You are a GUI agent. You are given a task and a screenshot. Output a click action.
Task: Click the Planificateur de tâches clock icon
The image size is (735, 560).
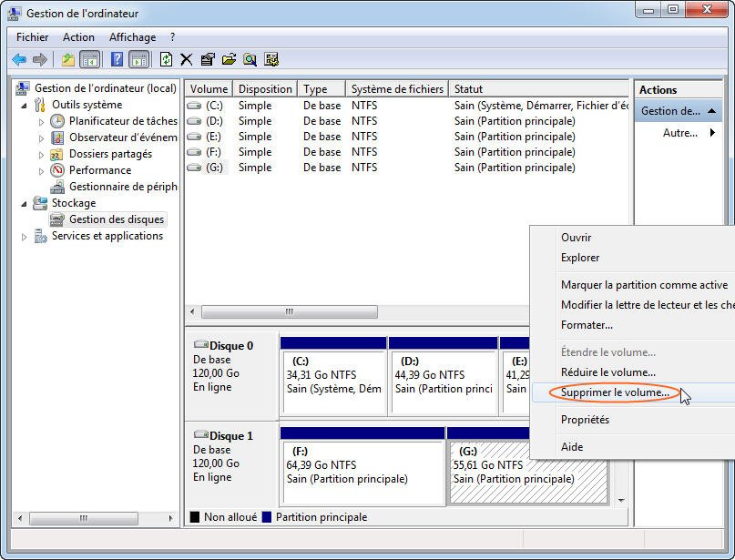point(57,121)
